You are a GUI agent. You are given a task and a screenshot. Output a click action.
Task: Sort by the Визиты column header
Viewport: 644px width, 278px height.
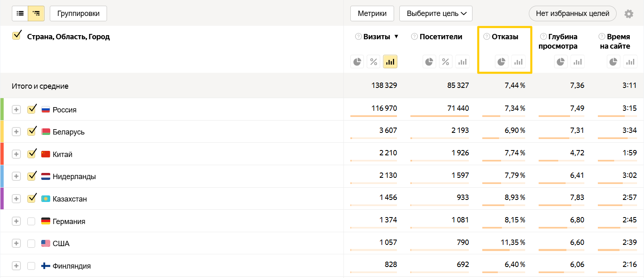click(377, 37)
